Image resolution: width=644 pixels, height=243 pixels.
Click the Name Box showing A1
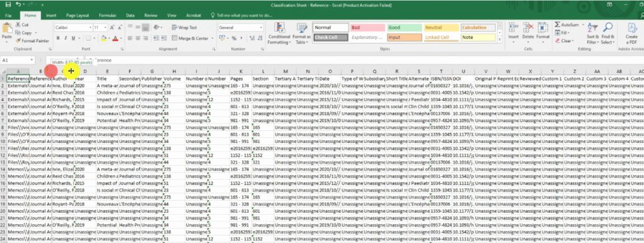point(18,60)
